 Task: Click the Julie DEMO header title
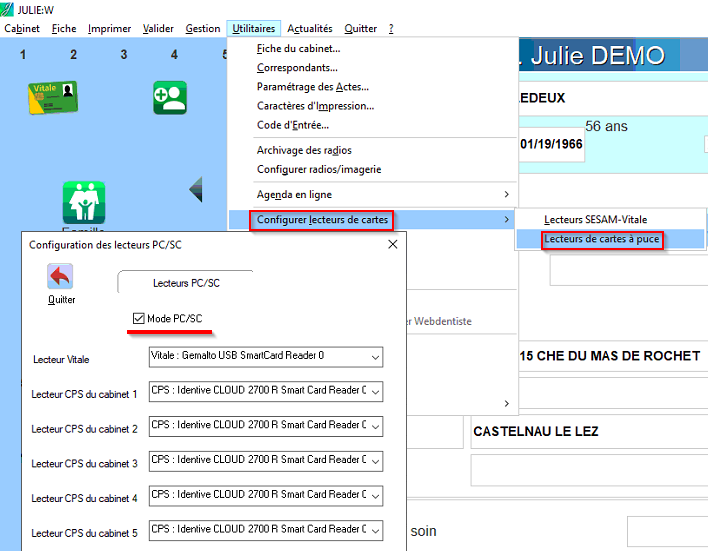point(597,56)
